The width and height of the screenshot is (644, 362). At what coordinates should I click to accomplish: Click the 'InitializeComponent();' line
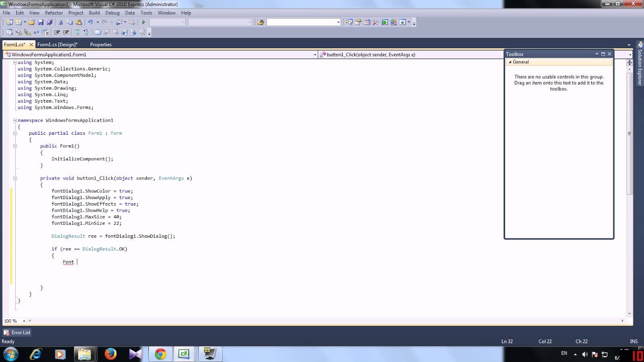tap(83, 159)
